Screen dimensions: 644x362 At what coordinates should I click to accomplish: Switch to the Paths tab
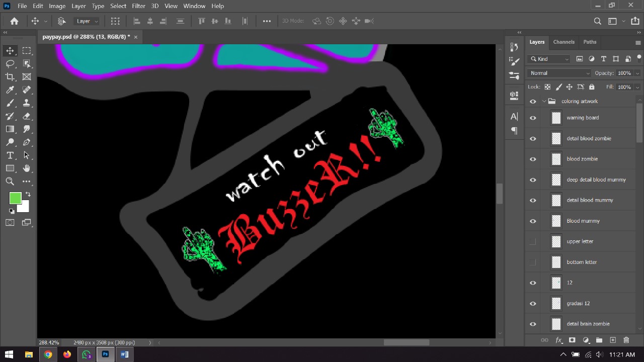click(x=590, y=42)
